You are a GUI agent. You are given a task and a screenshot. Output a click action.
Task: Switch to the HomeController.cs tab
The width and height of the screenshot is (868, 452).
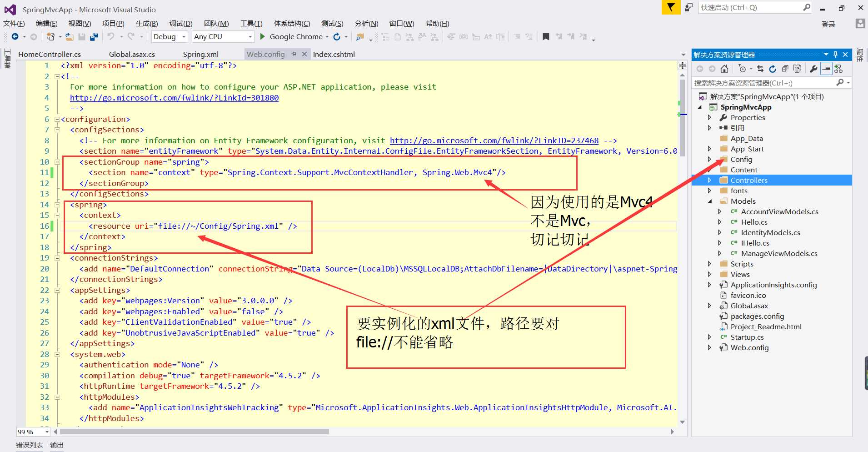tap(50, 54)
